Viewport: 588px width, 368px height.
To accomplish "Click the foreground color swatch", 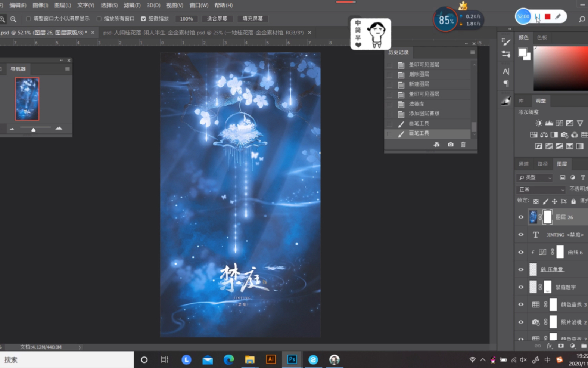I will point(522,52).
